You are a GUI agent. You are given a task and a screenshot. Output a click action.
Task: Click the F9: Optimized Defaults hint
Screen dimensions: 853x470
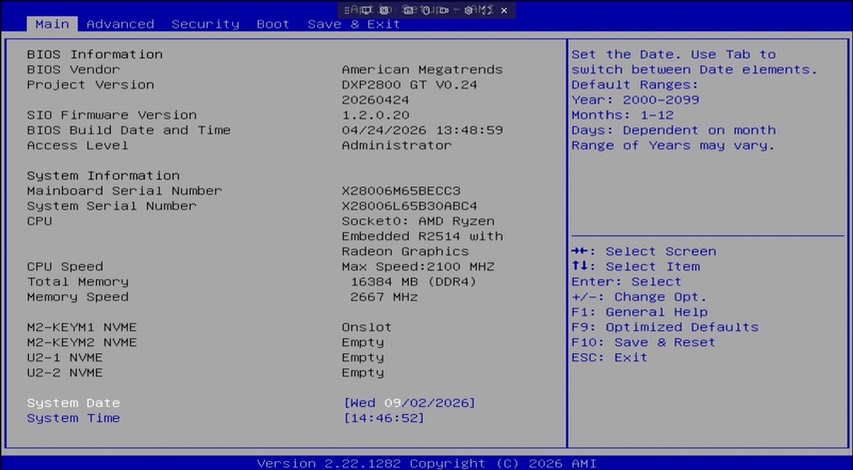click(665, 327)
